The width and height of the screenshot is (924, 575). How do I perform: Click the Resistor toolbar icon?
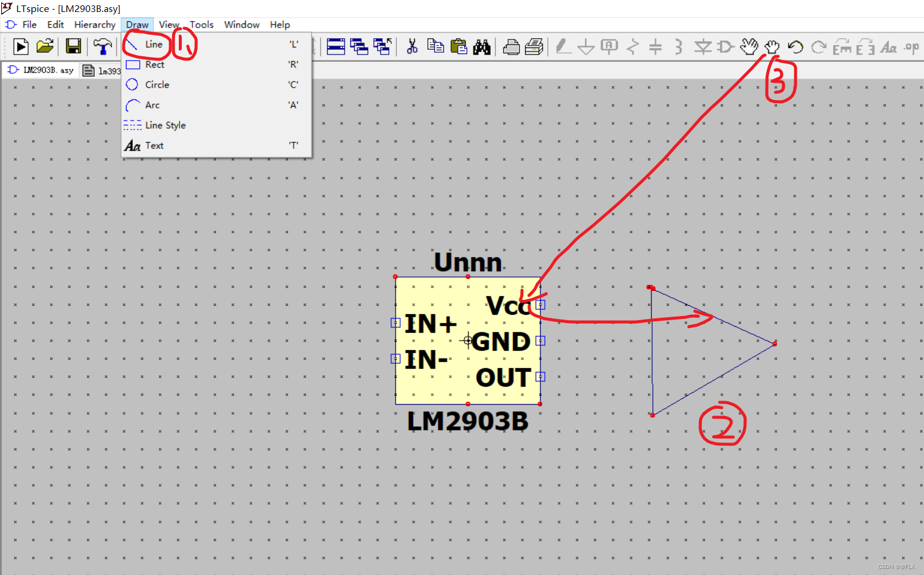(632, 47)
